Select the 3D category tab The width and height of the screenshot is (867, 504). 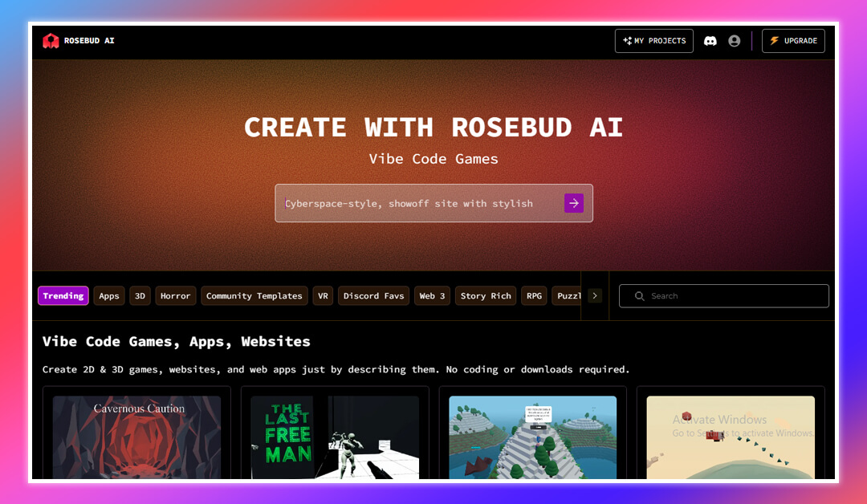tap(140, 295)
